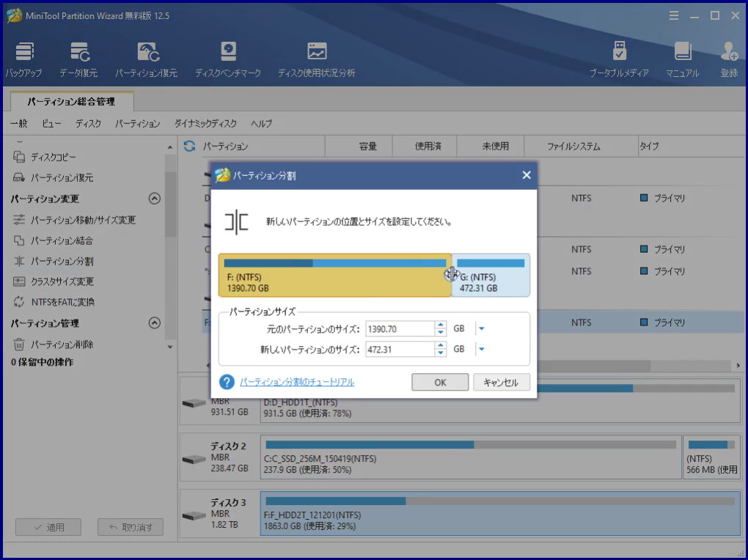
Task: Click the Disk 3 drive icon
Action: (x=194, y=515)
